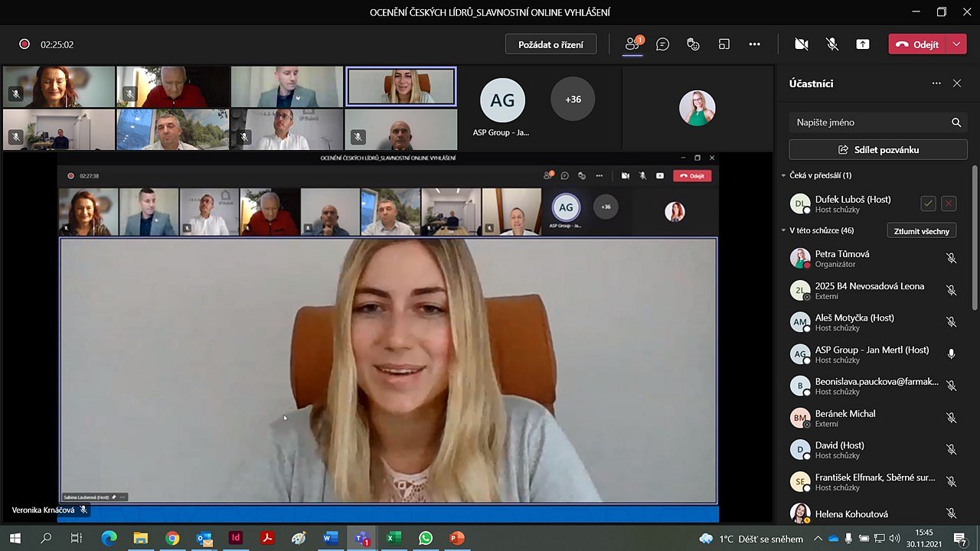The width and height of the screenshot is (980, 551).
Task: Click Ztlumit všechny button
Action: (x=922, y=231)
